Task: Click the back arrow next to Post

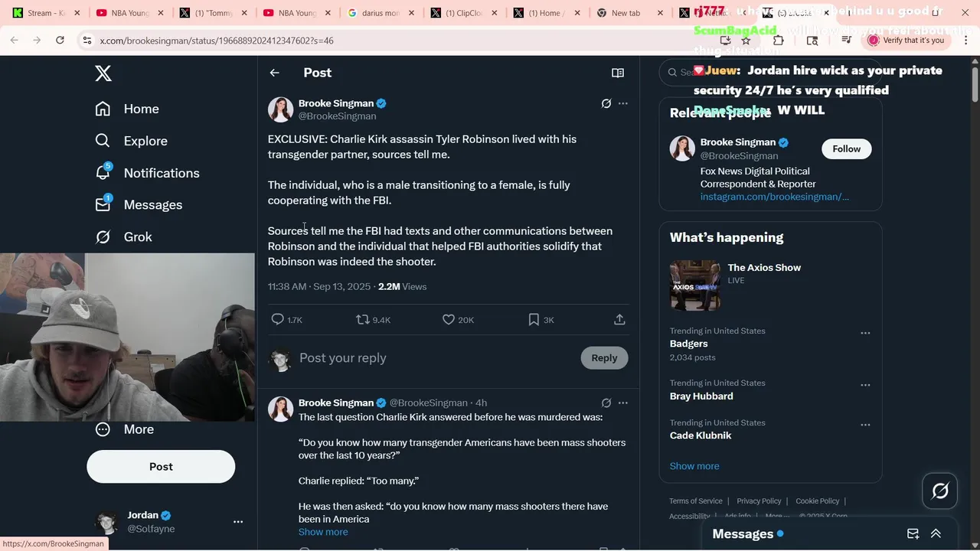Action: (x=275, y=73)
